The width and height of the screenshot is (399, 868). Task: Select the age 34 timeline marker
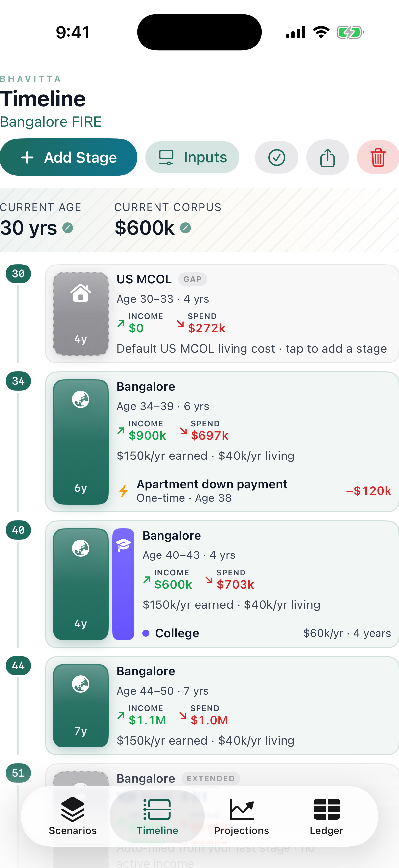18,381
